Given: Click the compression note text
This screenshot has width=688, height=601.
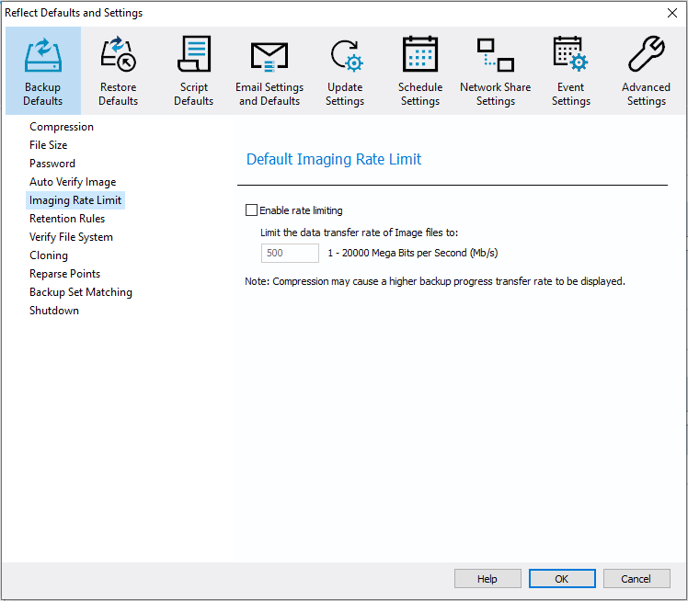Looking at the screenshot, I should (435, 281).
